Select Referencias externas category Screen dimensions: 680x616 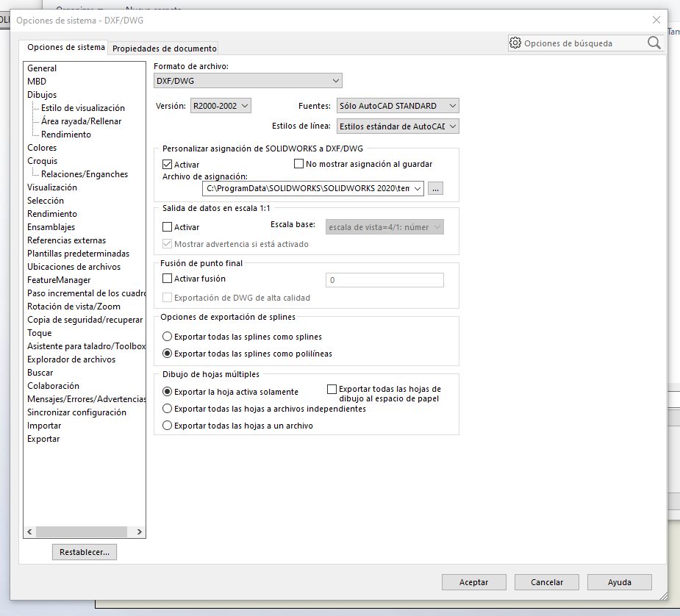coord(66,240)
